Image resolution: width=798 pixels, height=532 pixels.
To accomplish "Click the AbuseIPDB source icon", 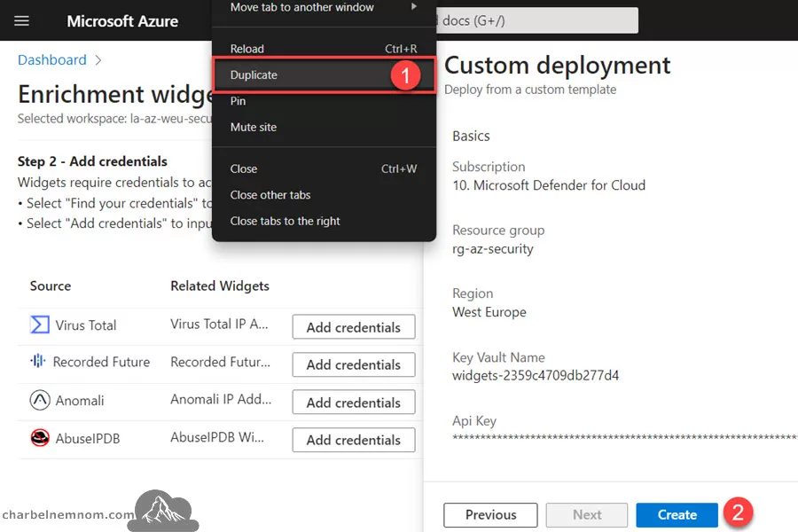I will coord(40,438).
